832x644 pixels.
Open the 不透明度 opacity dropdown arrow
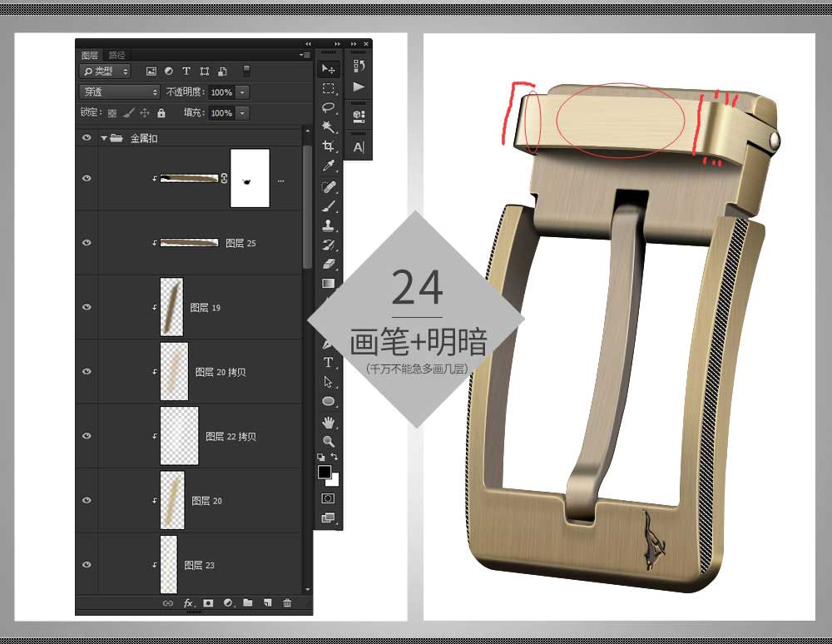click(242, 92)
